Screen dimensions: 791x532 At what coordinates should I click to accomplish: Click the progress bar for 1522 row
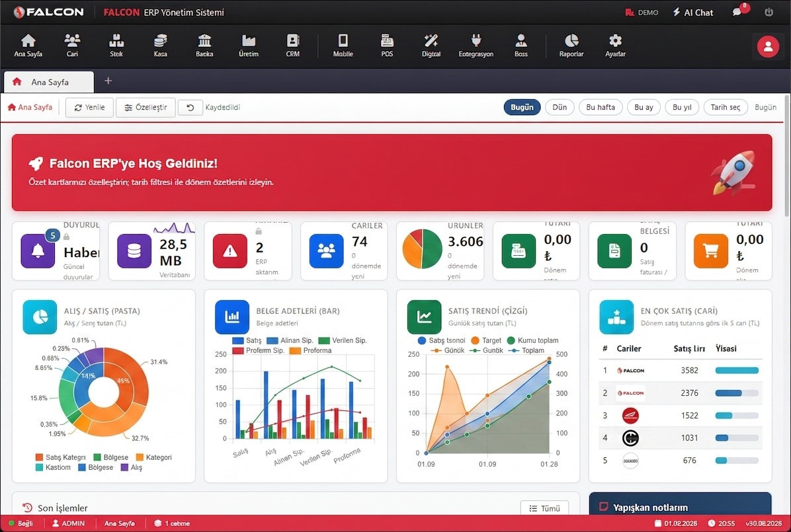pyautogui.click(x=737, y=416)
